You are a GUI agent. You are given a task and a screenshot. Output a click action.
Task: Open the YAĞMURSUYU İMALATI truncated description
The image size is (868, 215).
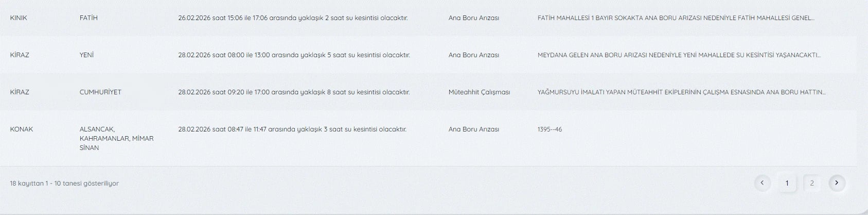(681, 92)
